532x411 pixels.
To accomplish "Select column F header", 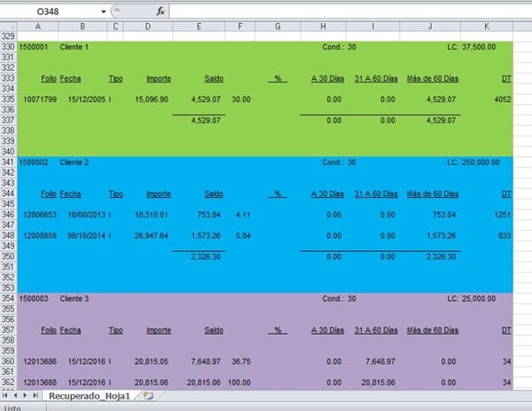I will [240, 27].
